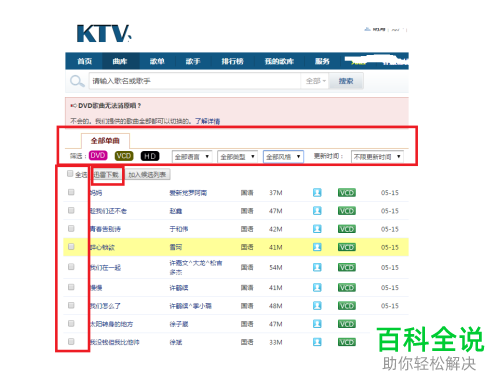Viewport: 500px width, 384px height.
Task: Click the 33M size cell
Action: (276, 342)
